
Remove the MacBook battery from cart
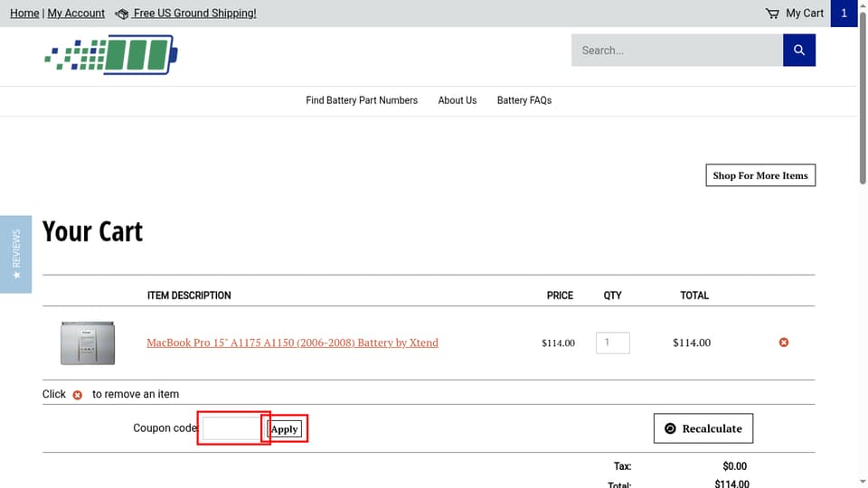tap(783, 343)
